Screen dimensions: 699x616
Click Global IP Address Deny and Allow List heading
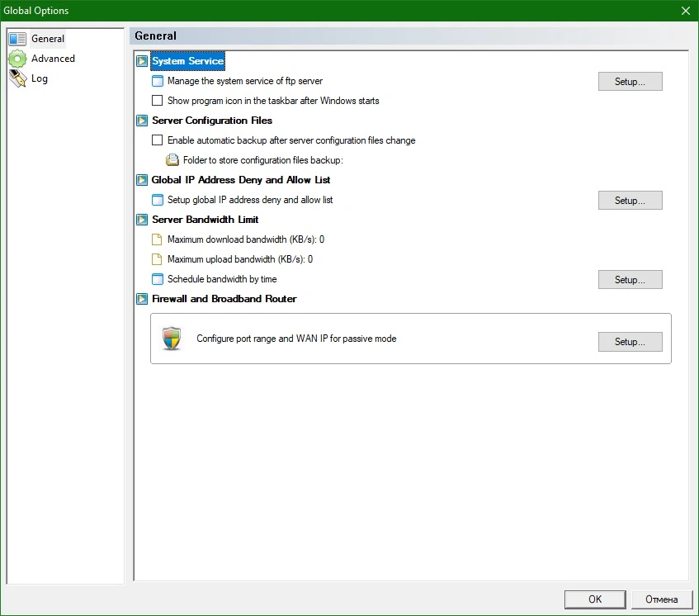tap(241, 180)
